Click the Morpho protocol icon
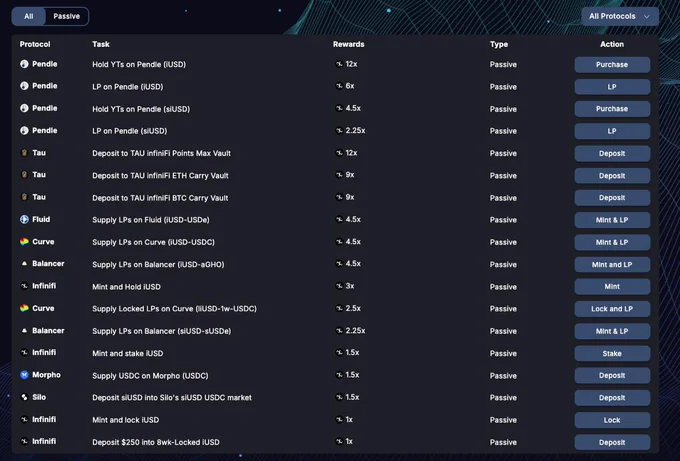The image size is (680, 461). (x=24, y=375)
